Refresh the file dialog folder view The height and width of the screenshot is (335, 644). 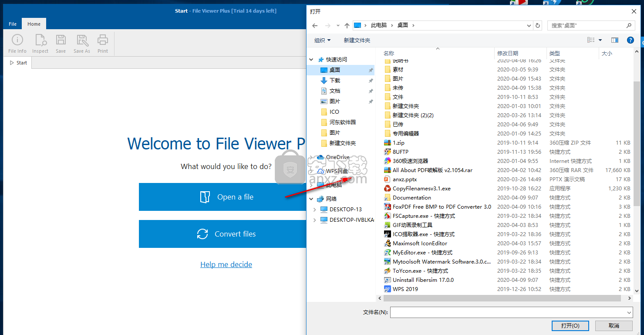coord(538,26)
